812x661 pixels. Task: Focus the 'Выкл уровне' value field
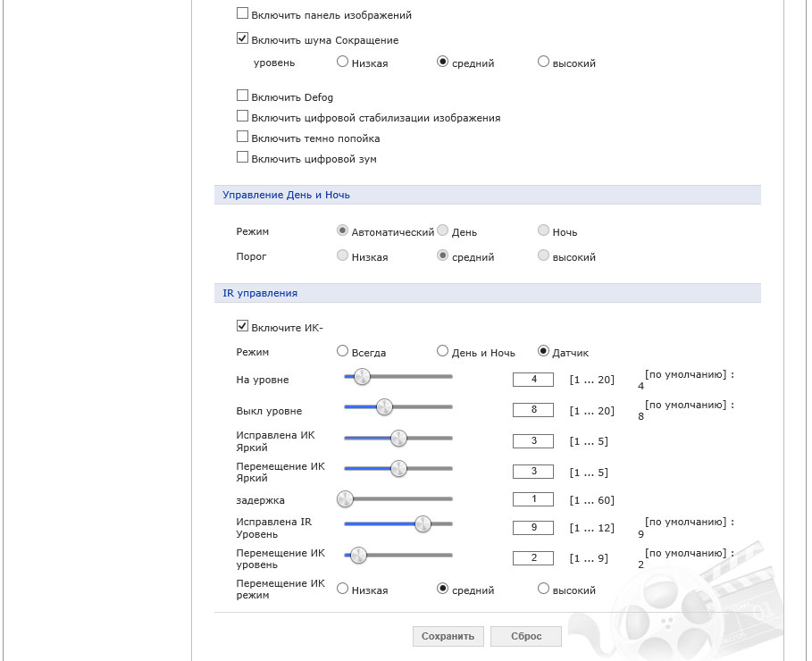point(534,411)
